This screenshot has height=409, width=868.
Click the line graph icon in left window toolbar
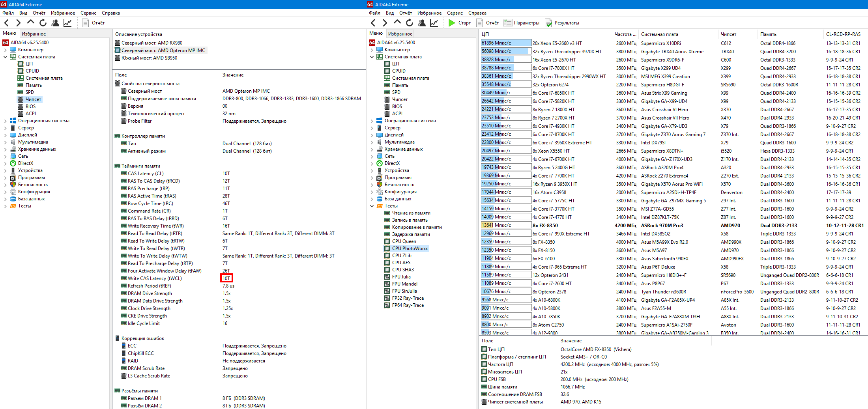67,23
